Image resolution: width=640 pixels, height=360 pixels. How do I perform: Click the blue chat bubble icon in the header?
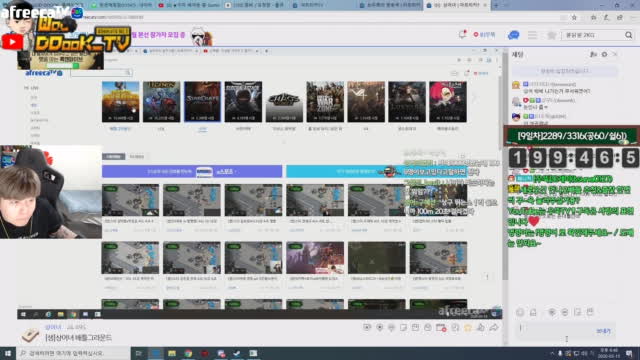[x=513, y=36]
